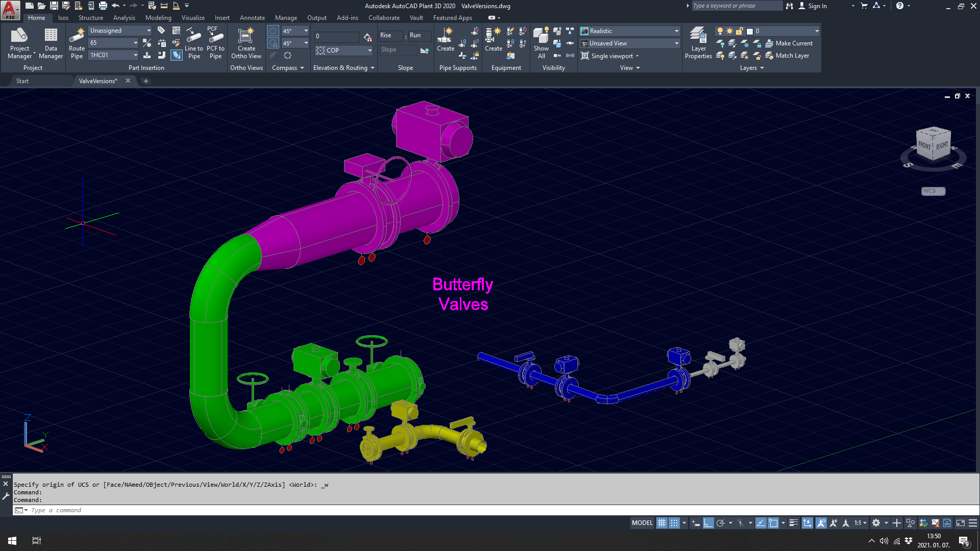Click the layer 0 color swatch
This screenshot has height=551, width=980.
coord(750,31)
